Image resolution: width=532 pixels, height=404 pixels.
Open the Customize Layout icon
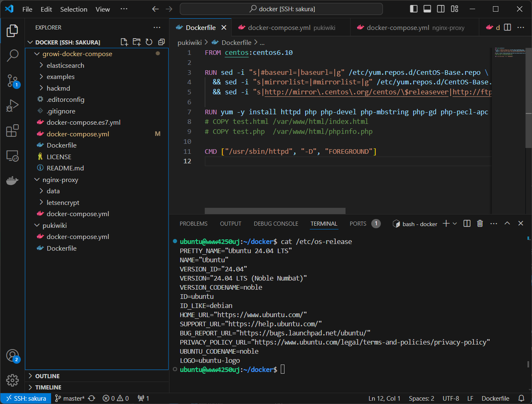click(455, 9)
